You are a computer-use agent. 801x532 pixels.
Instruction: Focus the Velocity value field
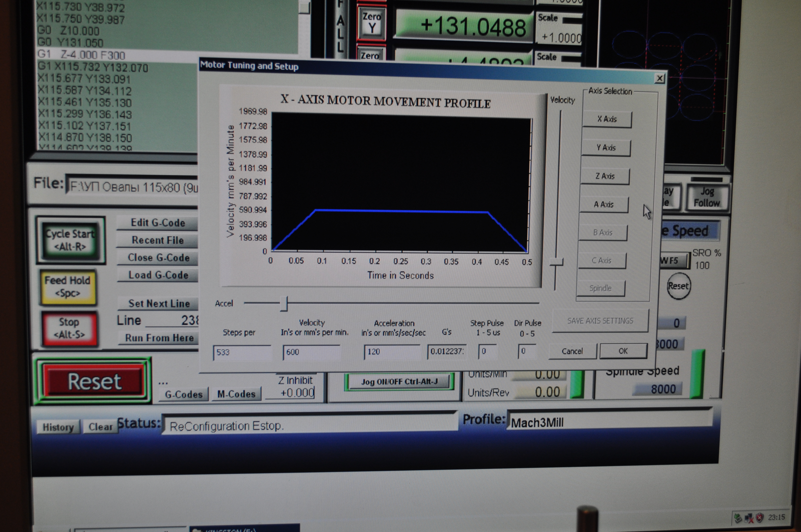coord(311,352)
